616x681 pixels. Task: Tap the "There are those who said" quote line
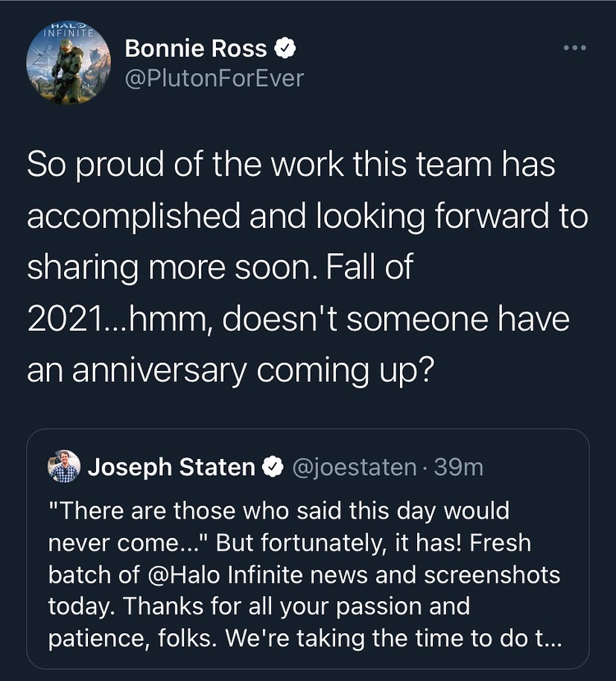tap(279, 511)
